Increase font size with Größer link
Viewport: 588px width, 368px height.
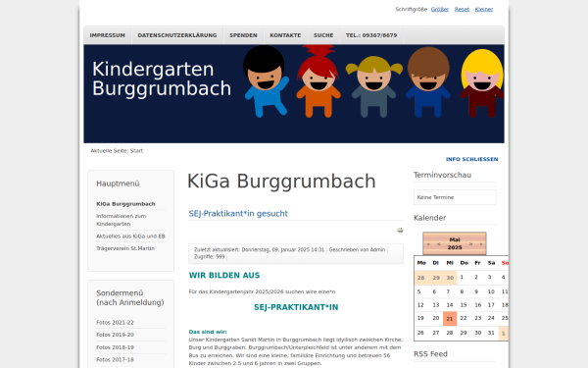tap(440, 10)
